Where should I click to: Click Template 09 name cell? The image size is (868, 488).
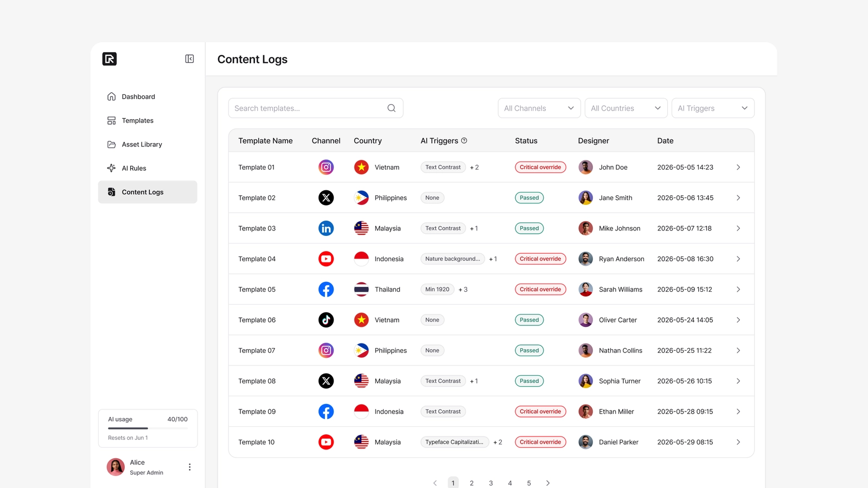257,412
